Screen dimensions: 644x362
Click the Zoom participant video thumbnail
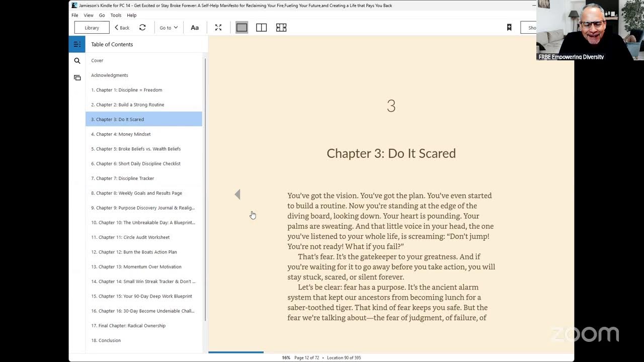[590, 30]
